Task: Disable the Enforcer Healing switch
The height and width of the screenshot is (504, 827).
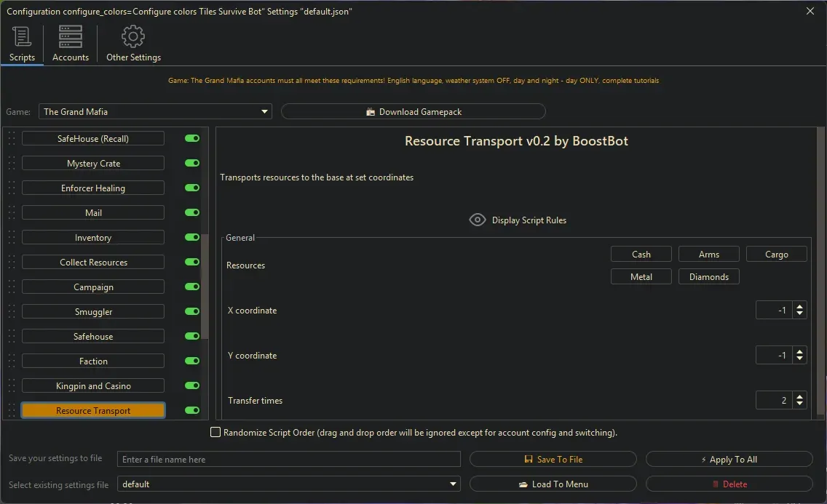Action: point(192,188)
